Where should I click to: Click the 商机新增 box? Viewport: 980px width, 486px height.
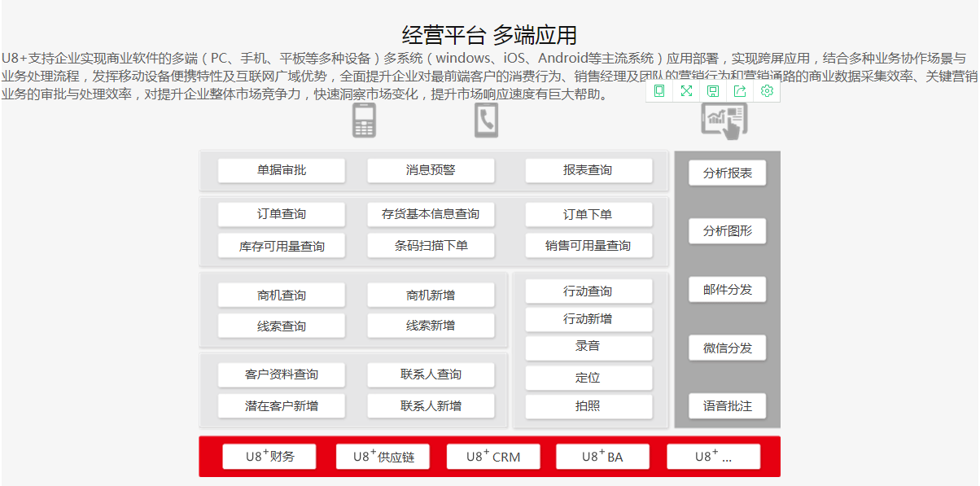(431, 296)
